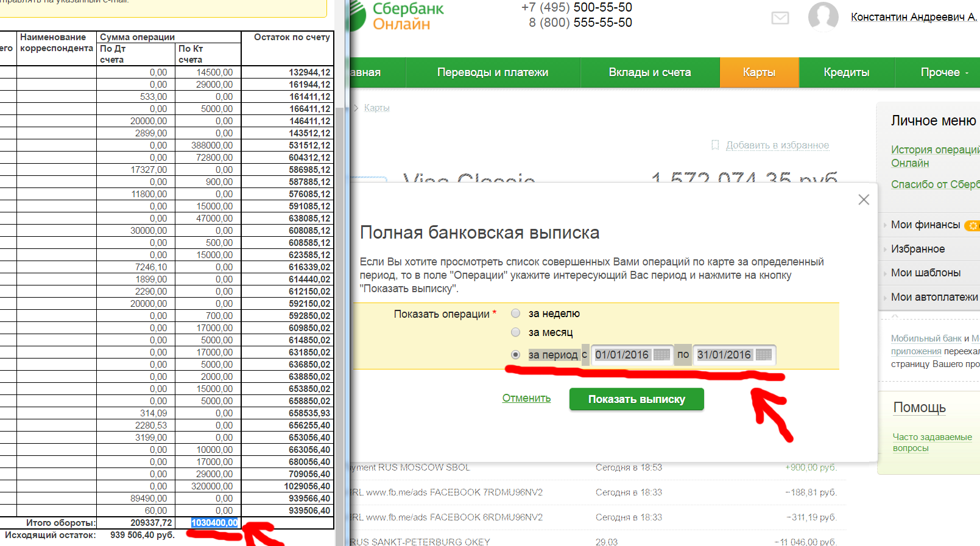Open calendar picker for the end date
This screenshot has width=980, height=546.
(x=764, y=355)
